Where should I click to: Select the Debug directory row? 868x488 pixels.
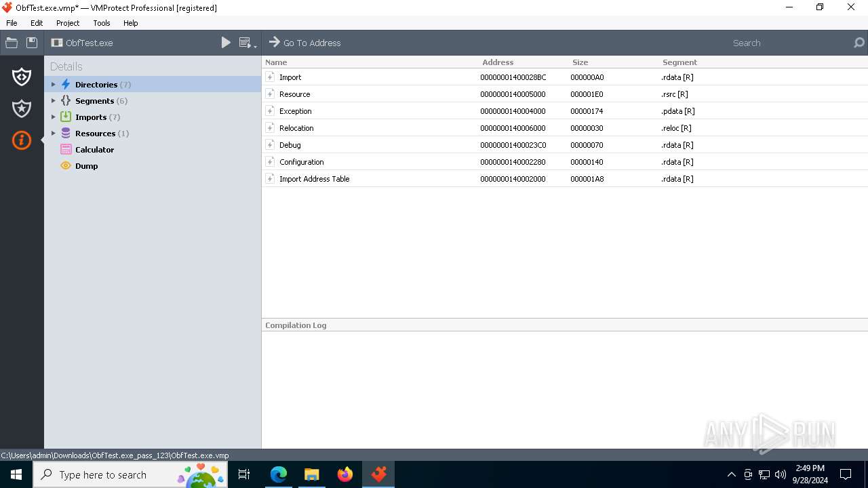pos(565,145)
